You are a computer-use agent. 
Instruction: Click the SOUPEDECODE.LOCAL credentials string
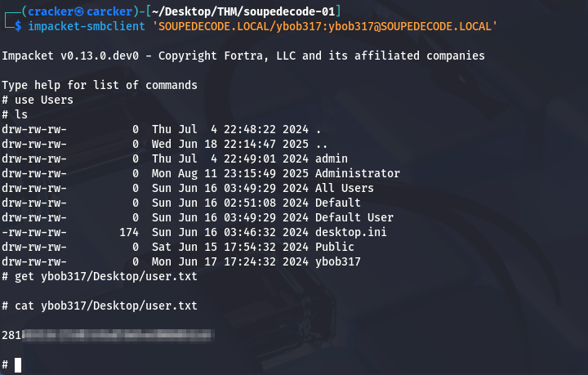[x=324, y=26]
